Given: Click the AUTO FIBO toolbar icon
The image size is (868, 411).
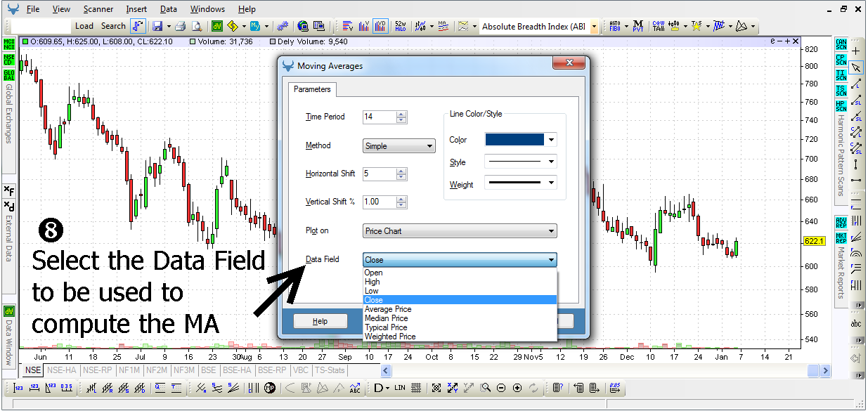Looking at the screenshot, I should (615, 26).
